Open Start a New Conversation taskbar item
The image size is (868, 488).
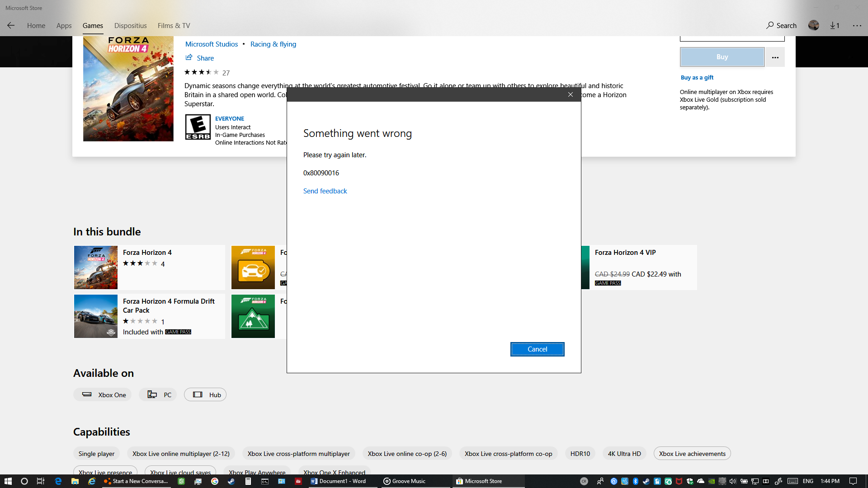pyautogui.click(x=137, y=481)
